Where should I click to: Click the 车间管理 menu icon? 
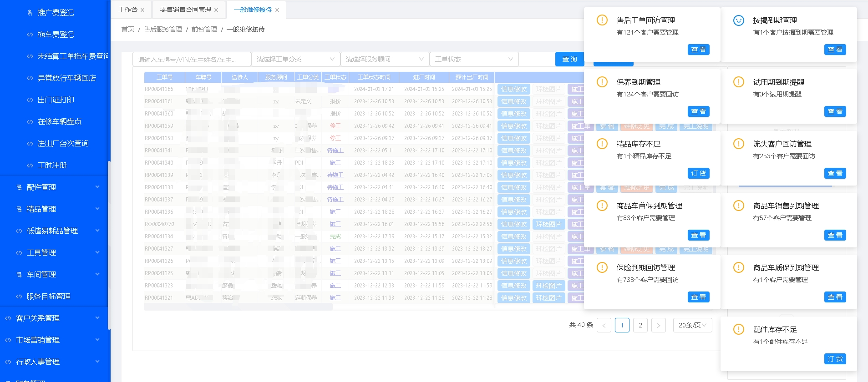(x=19, y=275)
